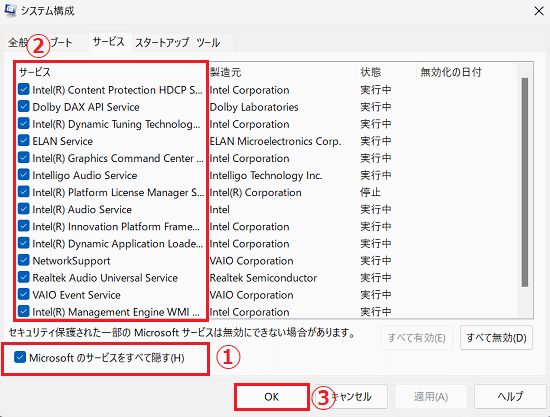Select the Dolby Laboratories manufacturer cell
Image resolution: width=550 pixels, height=417 pixels.
tap(254, 107)
